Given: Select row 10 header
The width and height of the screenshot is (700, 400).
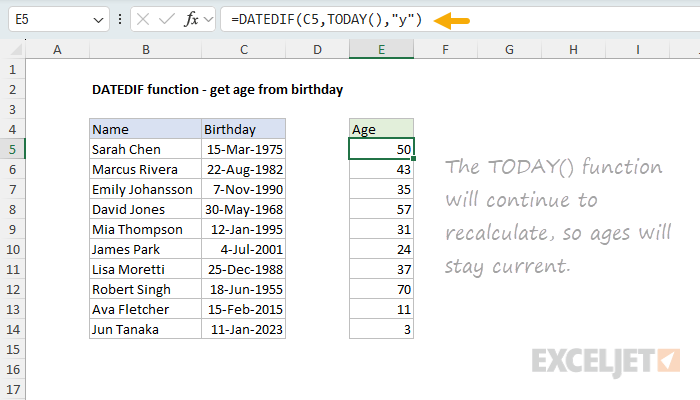Looking at the screenshot, I should (12, 250).
